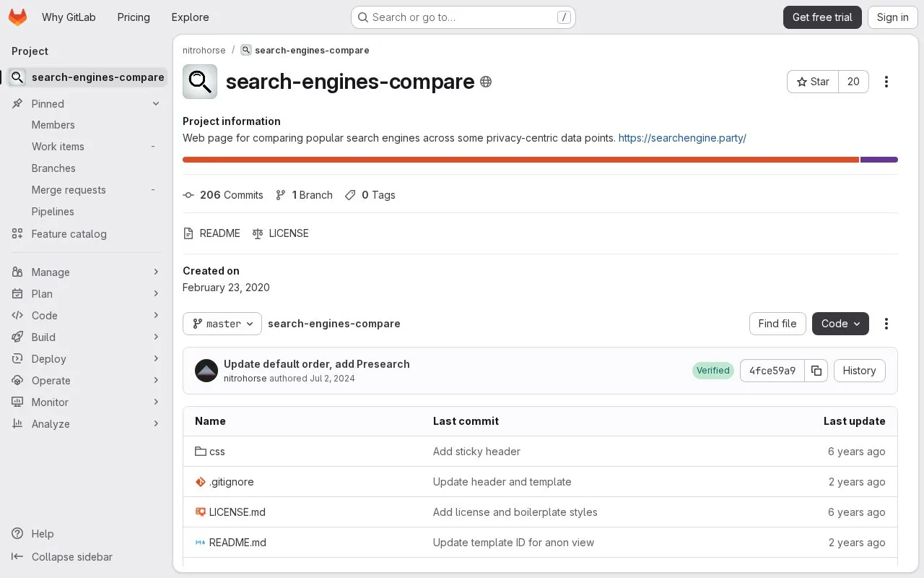Click the README.md markdown file icon

pyautogui.click(x=201, y=543)
